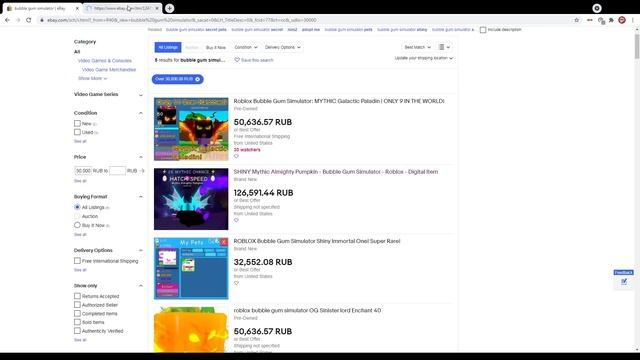This screenshot has height=360, width=640.
Task: Check the Used condition box
Action: (77, 132)
